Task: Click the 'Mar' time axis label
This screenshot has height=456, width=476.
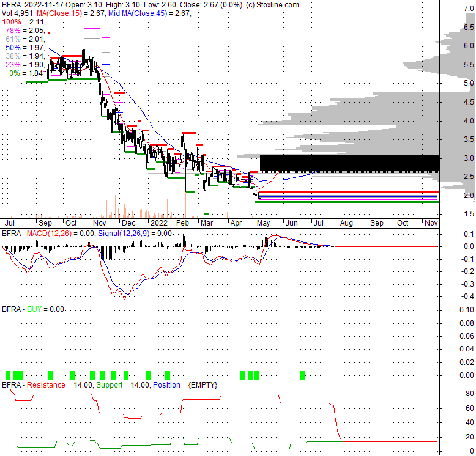Action: (207, 223)
